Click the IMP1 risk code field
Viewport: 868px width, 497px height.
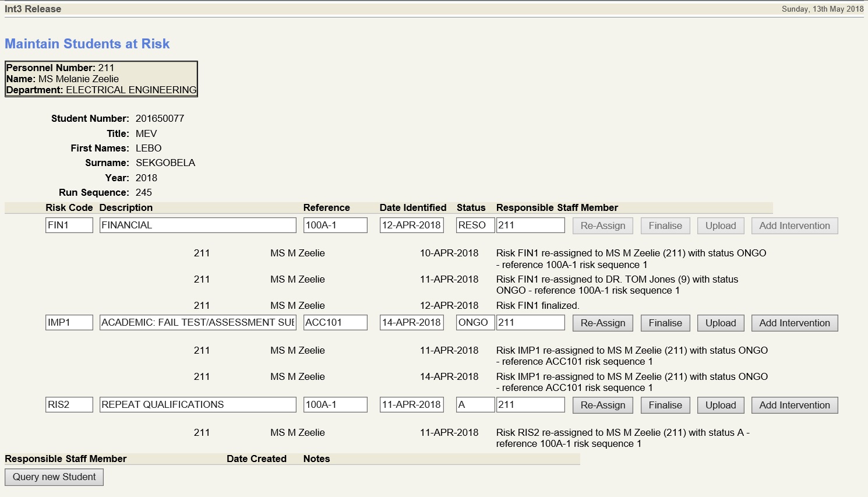(x=69, y=323)
